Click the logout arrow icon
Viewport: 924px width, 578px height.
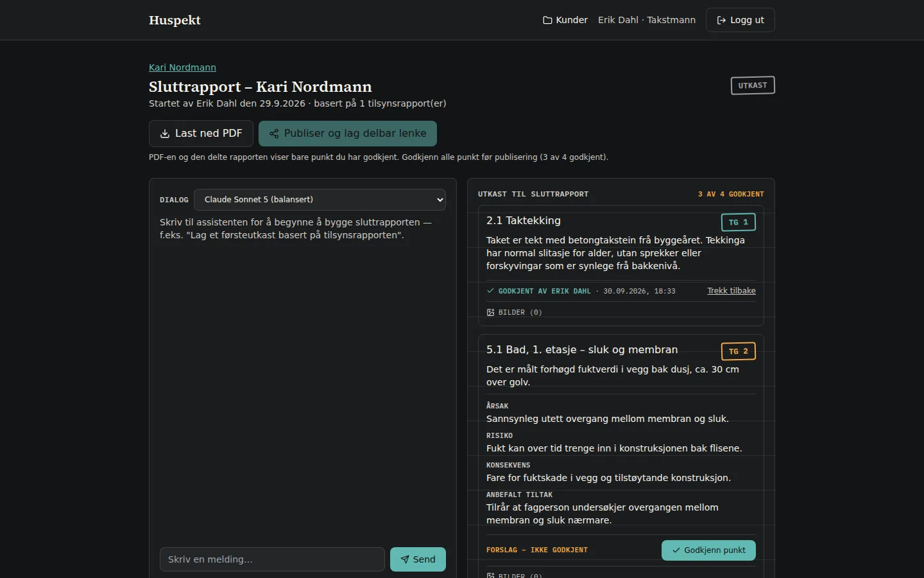[x=721, y=20]
